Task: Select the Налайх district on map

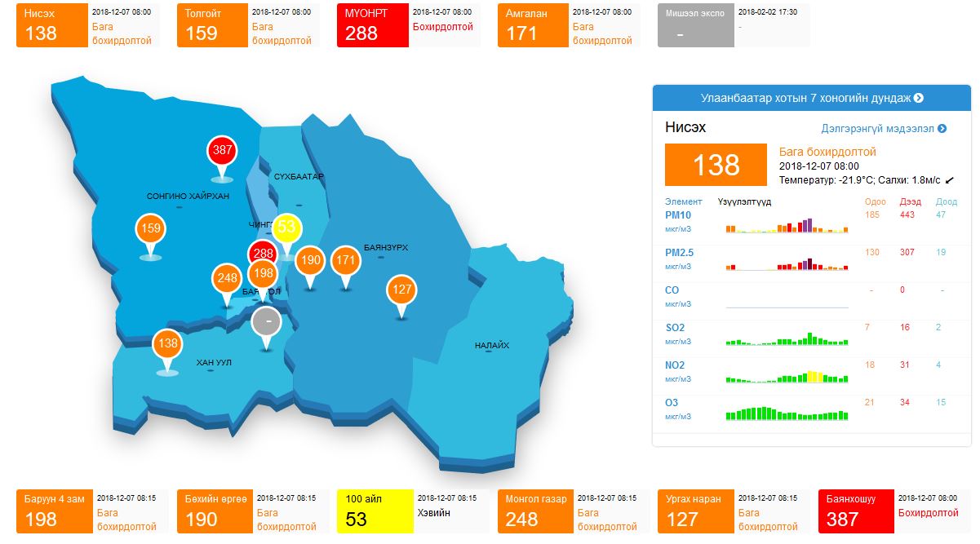Action: coord(491,346)
